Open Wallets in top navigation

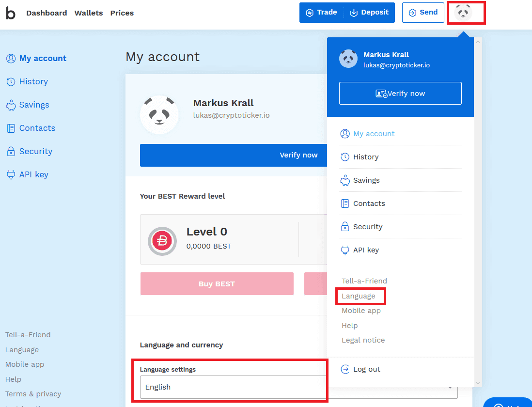pos(89,13)
